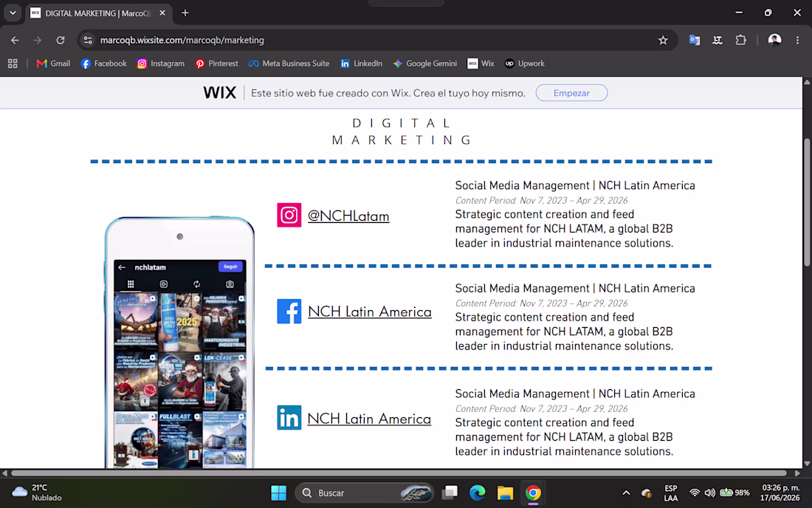Open the volume speaker icon
This screenshot has width=812, height=508.
tap(710, 493)
